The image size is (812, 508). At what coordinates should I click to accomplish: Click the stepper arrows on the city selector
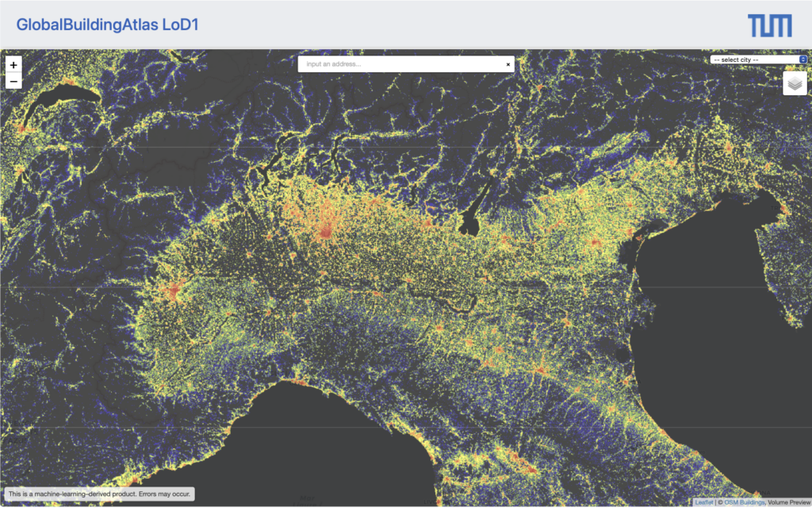(x=802, y=60)
